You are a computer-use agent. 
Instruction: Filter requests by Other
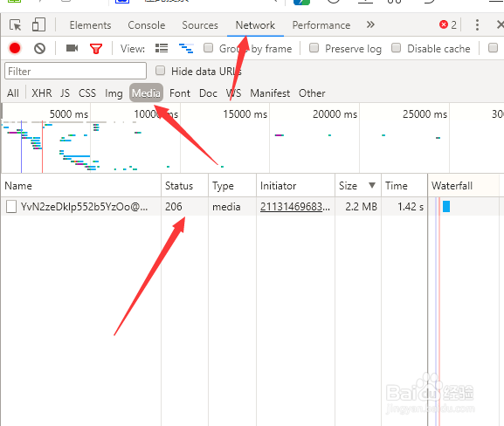point(312,93)
